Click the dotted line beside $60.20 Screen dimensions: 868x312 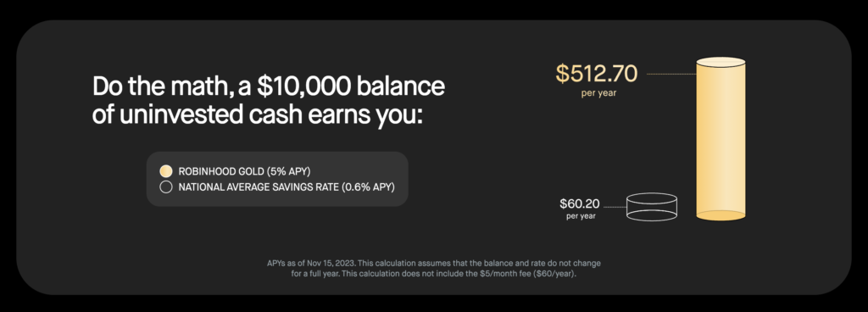[615, 208]
